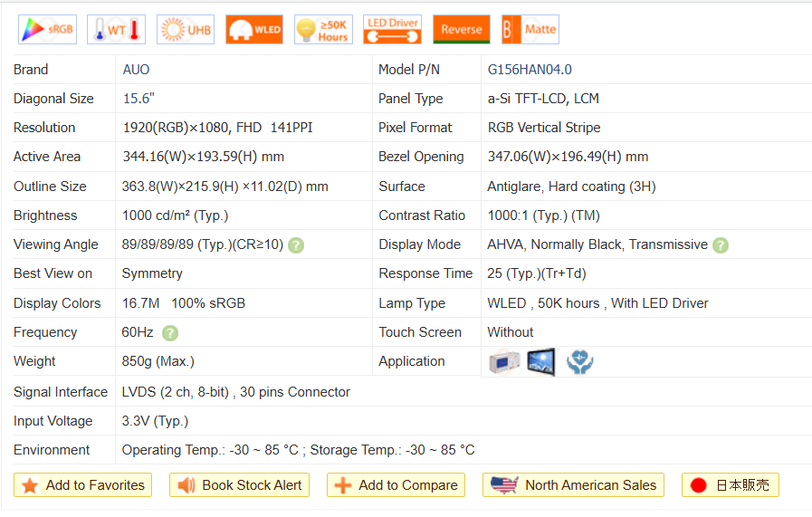
Task: Click the WT wide temperature badge
Action: pos(116,30)
